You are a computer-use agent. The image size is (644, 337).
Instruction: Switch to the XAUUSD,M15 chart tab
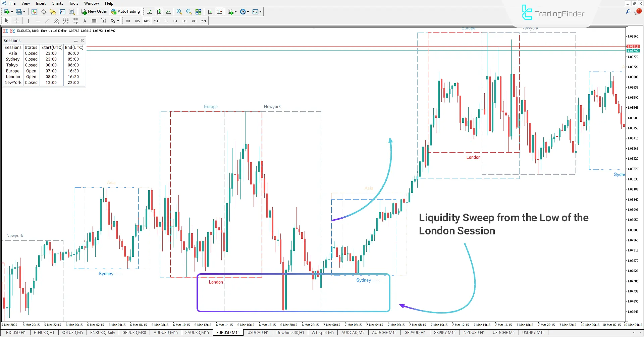pyautogui.click(x=197, y=332)
